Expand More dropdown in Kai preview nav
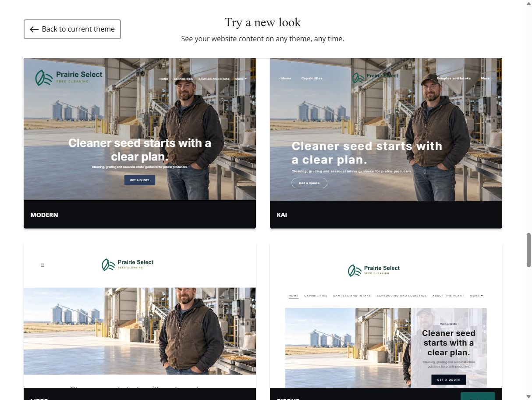 pyautogui.click(x=487, y=79)
